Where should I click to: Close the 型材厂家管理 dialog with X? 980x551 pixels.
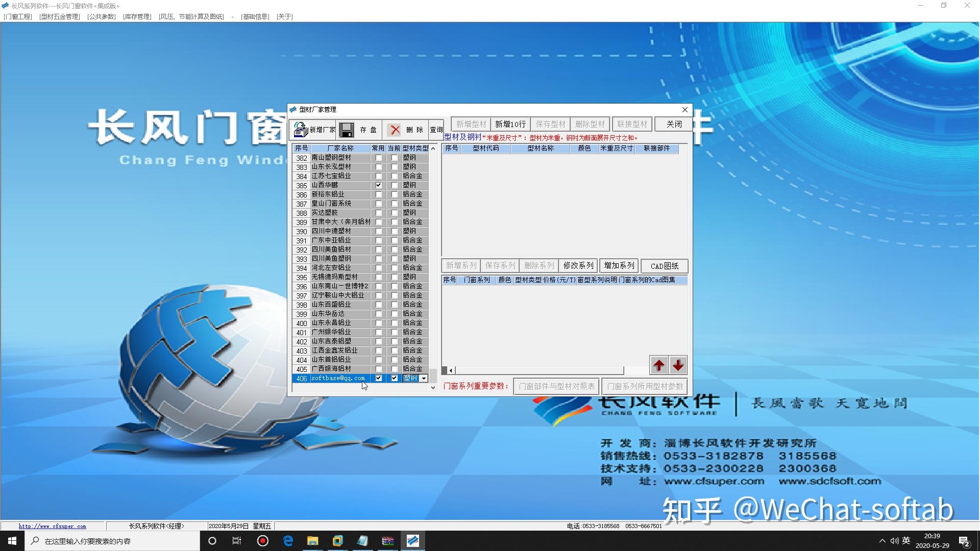(685, 110)
